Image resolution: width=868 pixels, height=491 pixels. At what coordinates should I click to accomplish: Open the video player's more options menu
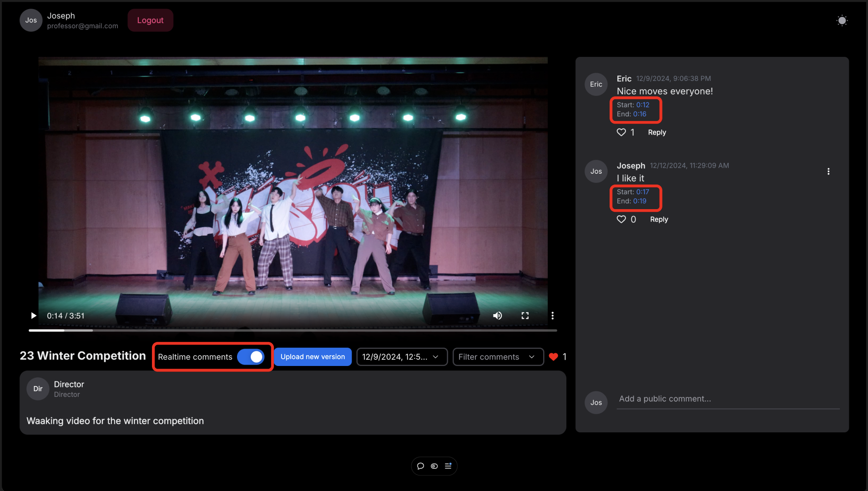click(x=552, y=315)
